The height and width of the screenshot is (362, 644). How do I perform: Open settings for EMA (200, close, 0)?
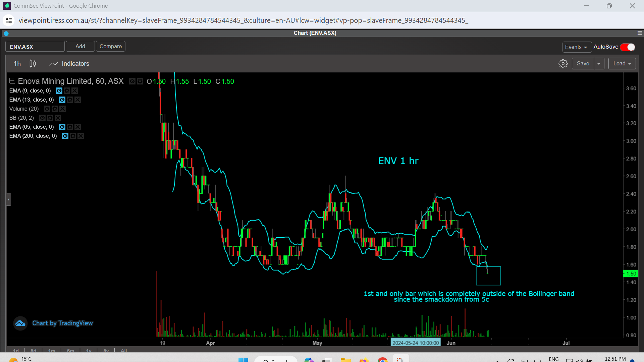click(73, 136)
